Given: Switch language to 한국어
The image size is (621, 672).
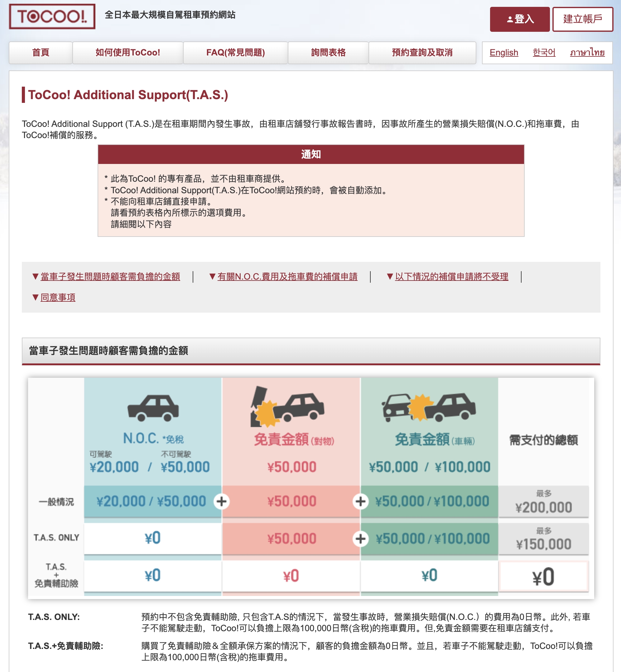Looking at the screenshot, I should (x=544, y=52).
